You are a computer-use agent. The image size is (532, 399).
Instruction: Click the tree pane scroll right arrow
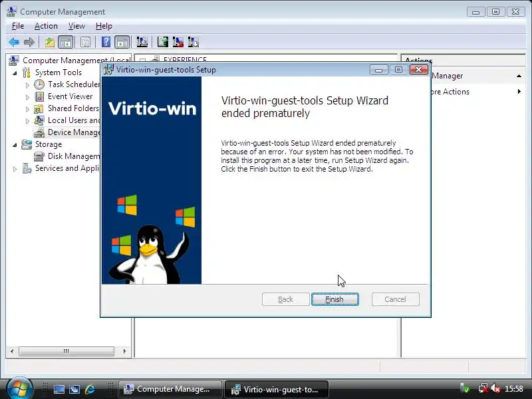(x=124, y=351)
